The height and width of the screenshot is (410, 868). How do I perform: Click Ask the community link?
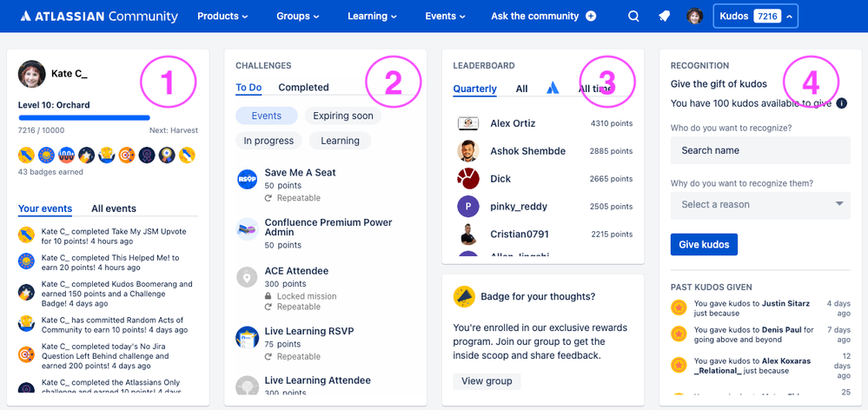534,16
